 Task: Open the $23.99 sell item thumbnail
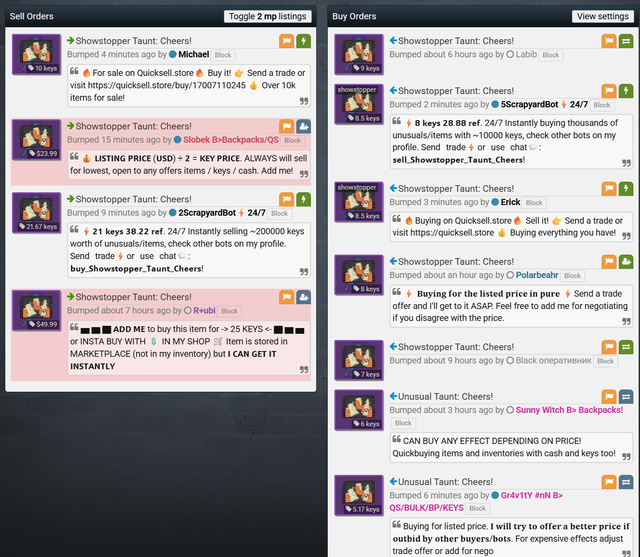click(x=36, y=140)
